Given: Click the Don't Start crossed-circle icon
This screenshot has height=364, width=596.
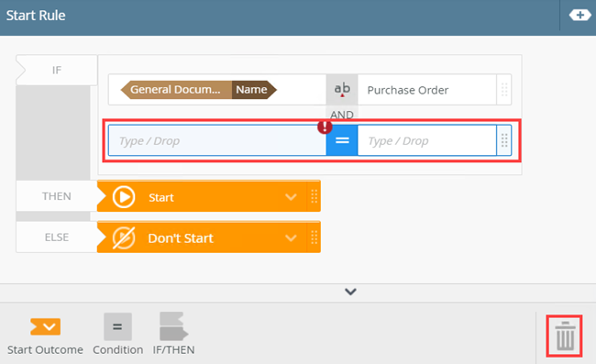Looking at the screenshot, I should click(124, 237).
